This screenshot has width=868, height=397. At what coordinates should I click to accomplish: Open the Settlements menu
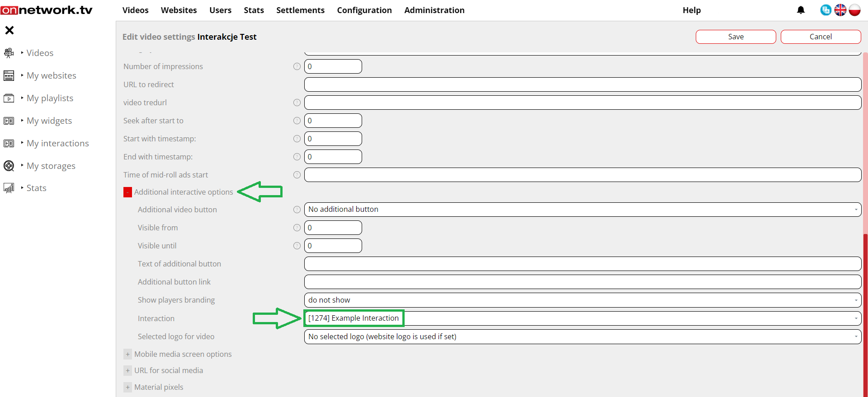(300, 10)
